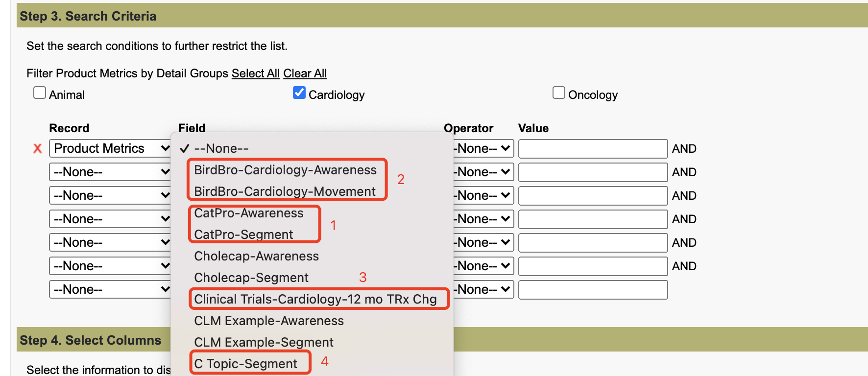Uncheck the Cardiology detail group checkbox

[x=299, y=93]
